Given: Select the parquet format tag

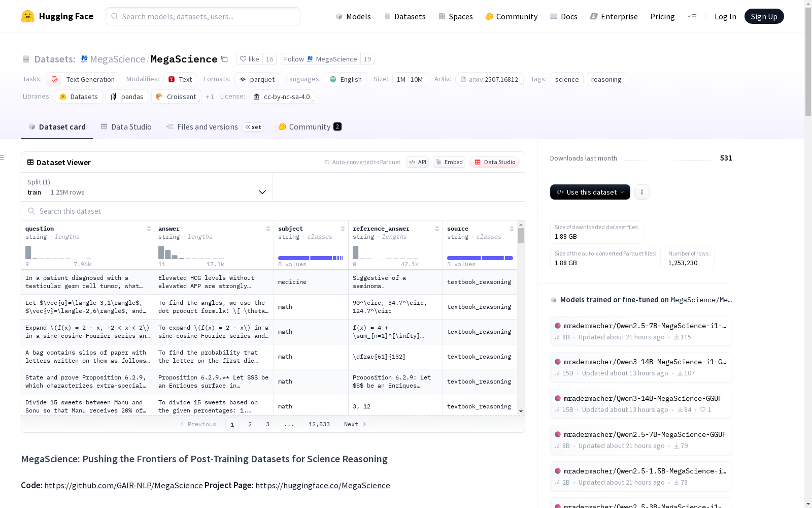Looking at the screenshot, I should pos(257,79).
